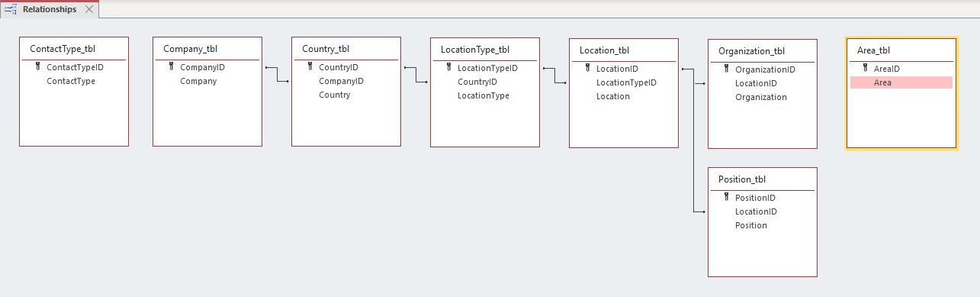Select the Country field in Country_tbl
The width and height of the screenshot is (980, 297).
[x=335, y=95]
